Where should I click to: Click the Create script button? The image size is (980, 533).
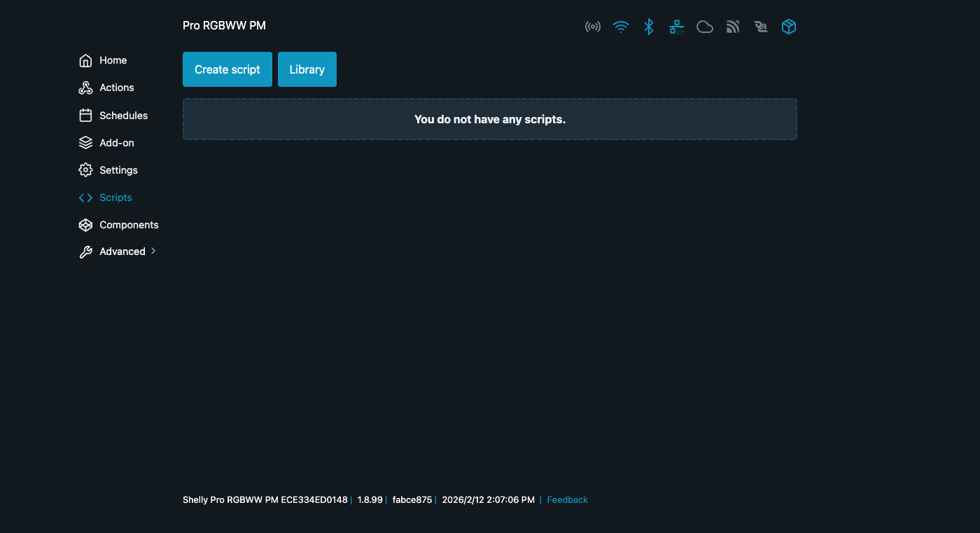pyautogui.click(x=227, y=69)
